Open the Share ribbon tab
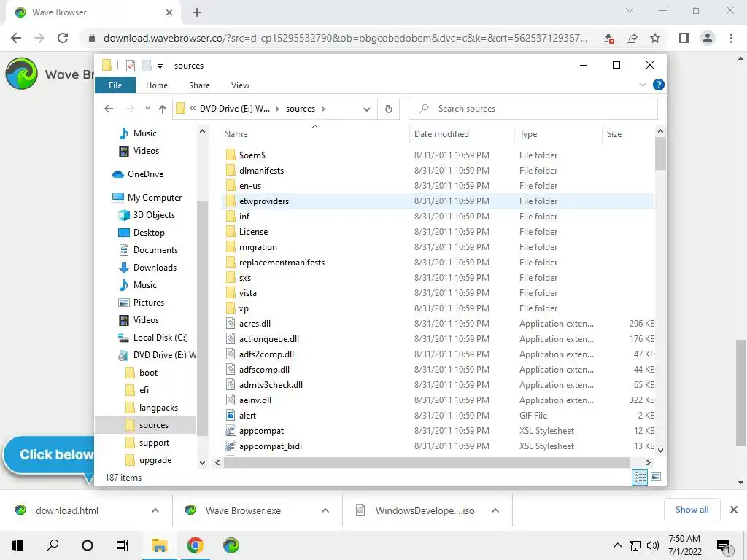Image resolution: width=747 pixels, height=560 pixels. [x=199, y=85]
